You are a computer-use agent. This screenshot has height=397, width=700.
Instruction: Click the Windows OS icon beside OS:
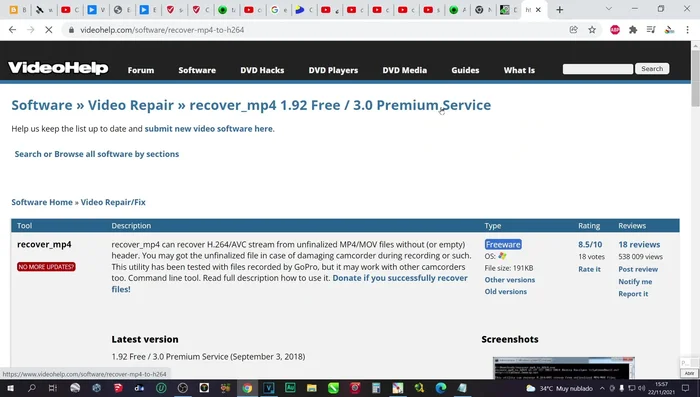(502, 256)
